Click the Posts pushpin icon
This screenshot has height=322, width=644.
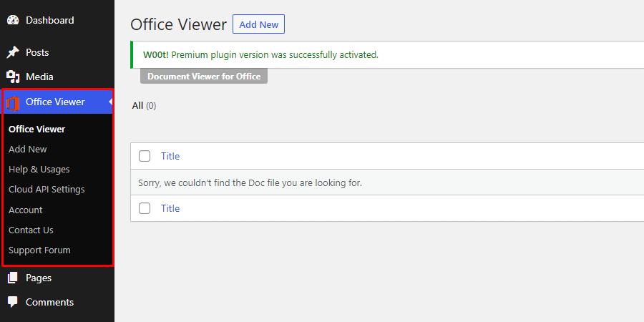pos(12,52)
